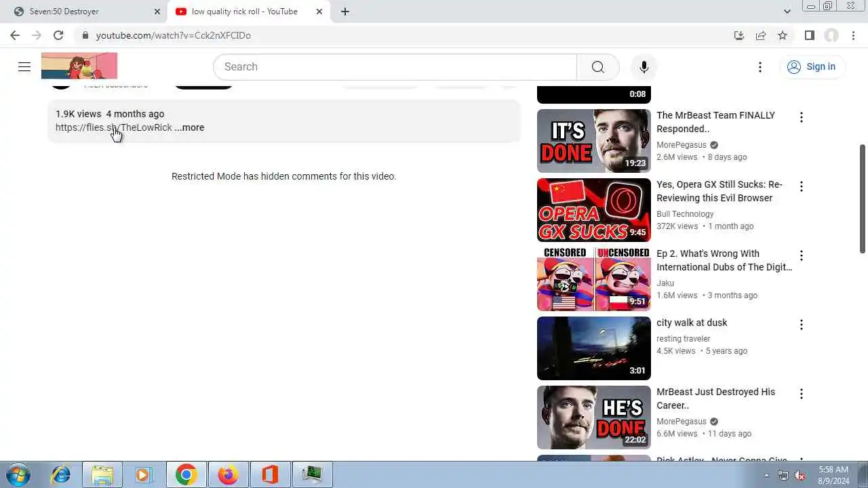The width and height of the screenshot is (868, 488).
Task: Click Jaku channel name
Action: (x=665, y=283)
